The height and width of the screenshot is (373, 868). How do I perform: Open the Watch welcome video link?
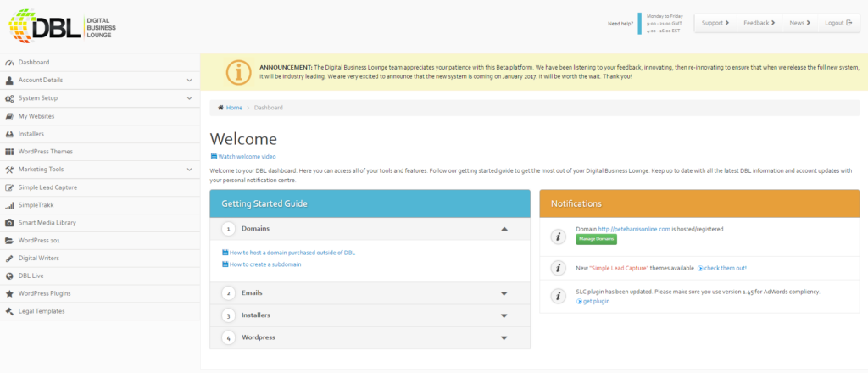click(x=247, y=157)
